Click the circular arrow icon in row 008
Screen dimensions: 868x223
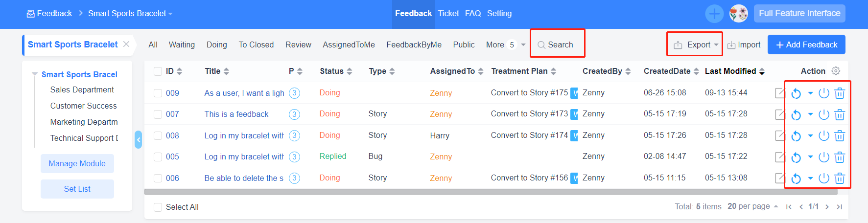(x=796, y=136)
